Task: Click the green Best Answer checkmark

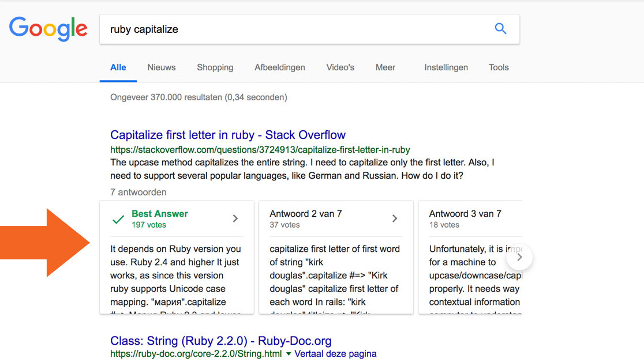Action: coord(118,219)
